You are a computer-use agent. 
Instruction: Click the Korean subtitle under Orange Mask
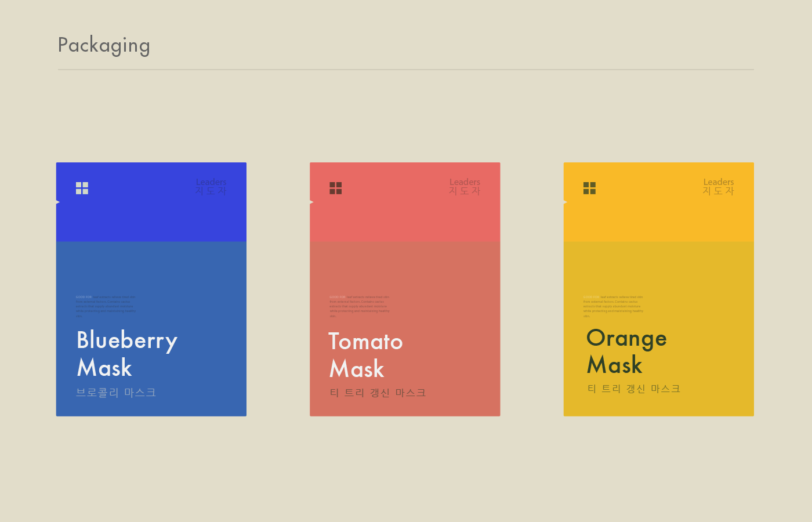coord(633,389)
